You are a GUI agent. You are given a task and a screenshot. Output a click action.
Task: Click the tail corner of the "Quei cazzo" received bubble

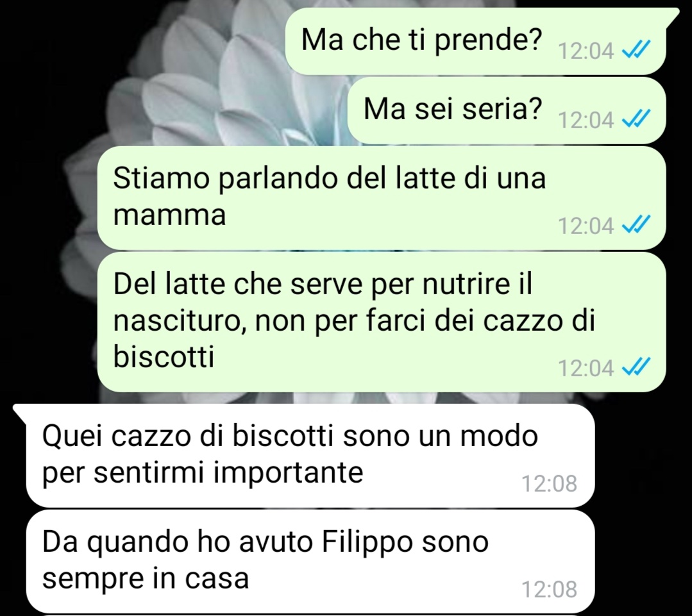click(x=21, y=412)
